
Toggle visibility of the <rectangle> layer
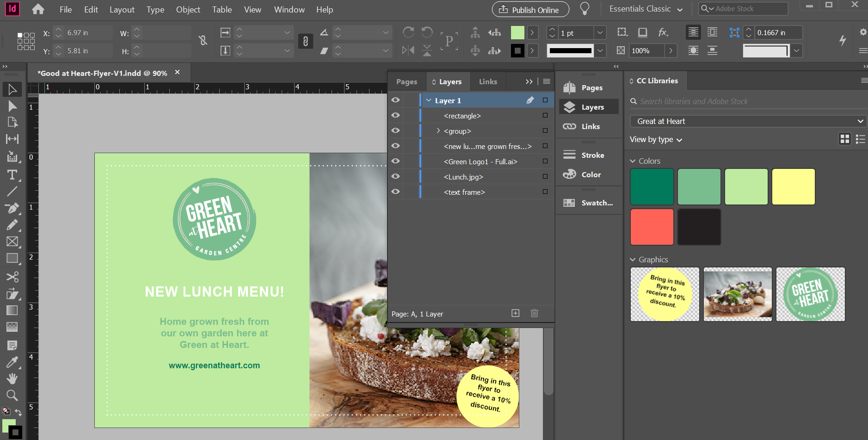(396, 115)
